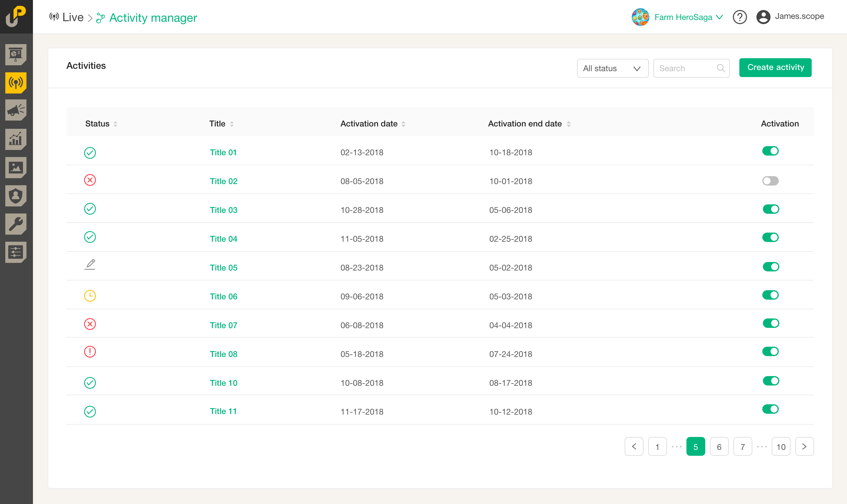
Task: Open the megaphone campaigns sidebar icon
Action: pyautogui.click(x=16, y=110)
